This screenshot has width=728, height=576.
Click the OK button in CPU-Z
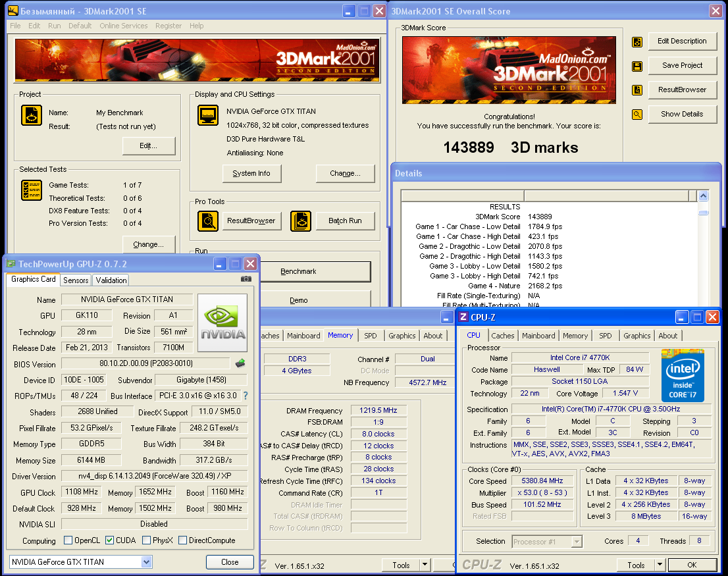(x=692, y=565)
